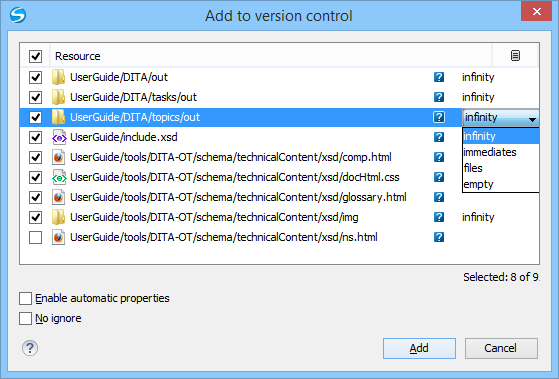The image size is (559, 379).
Task: Click the help icon beside include.xsd
Action: (439, 137)
